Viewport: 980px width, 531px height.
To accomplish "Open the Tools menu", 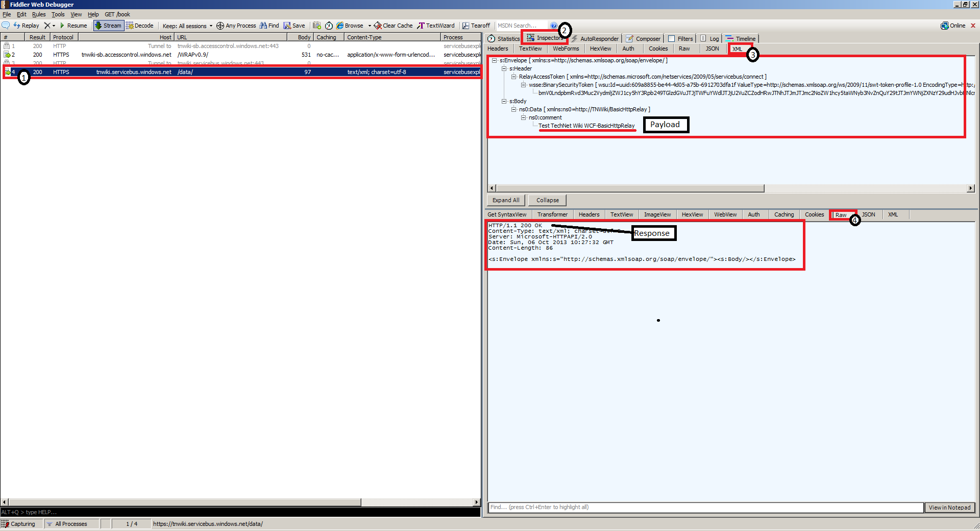I will point(58,14).
